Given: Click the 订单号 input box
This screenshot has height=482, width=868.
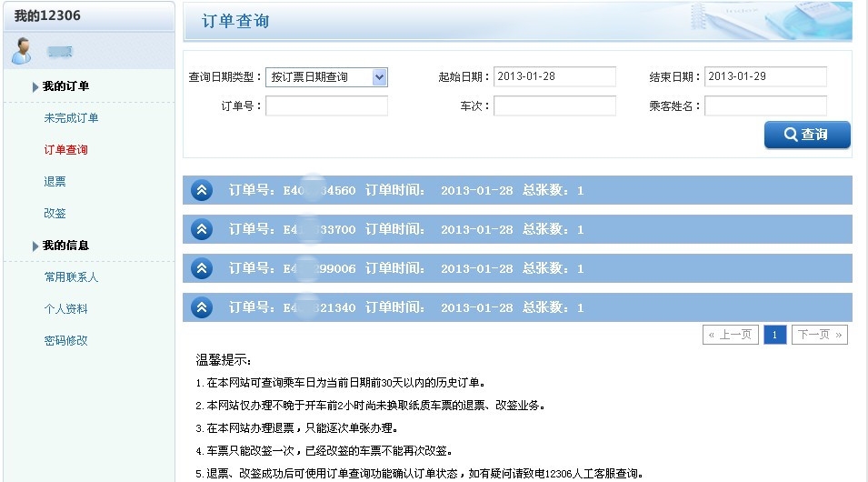Looking at the screenshot, I should [326, 105].
